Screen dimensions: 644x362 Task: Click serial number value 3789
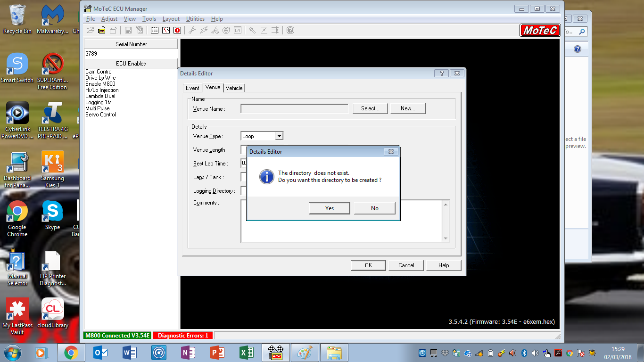91,54
